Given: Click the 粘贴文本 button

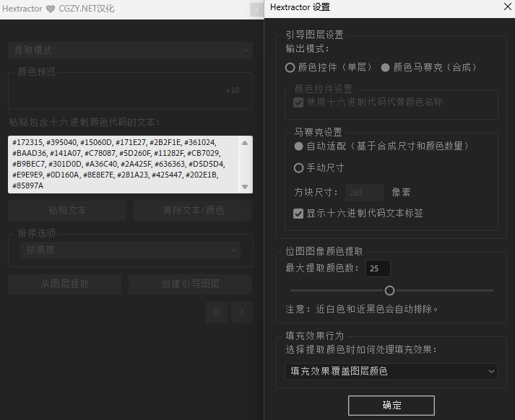Looking at the screenshot, I should click(67, 210).
